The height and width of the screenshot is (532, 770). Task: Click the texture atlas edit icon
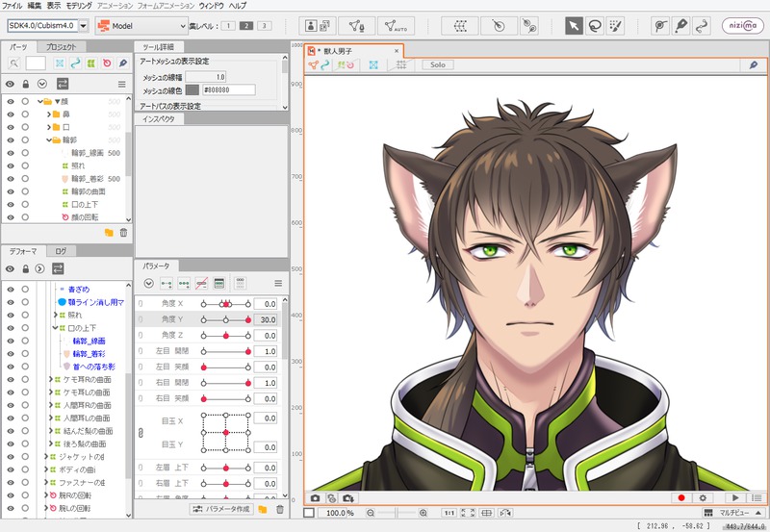(x=318, y=26)
